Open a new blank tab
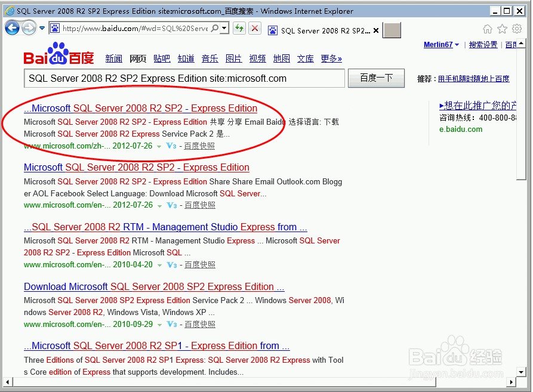Screen dimensions: 533x392 [392, 30]
